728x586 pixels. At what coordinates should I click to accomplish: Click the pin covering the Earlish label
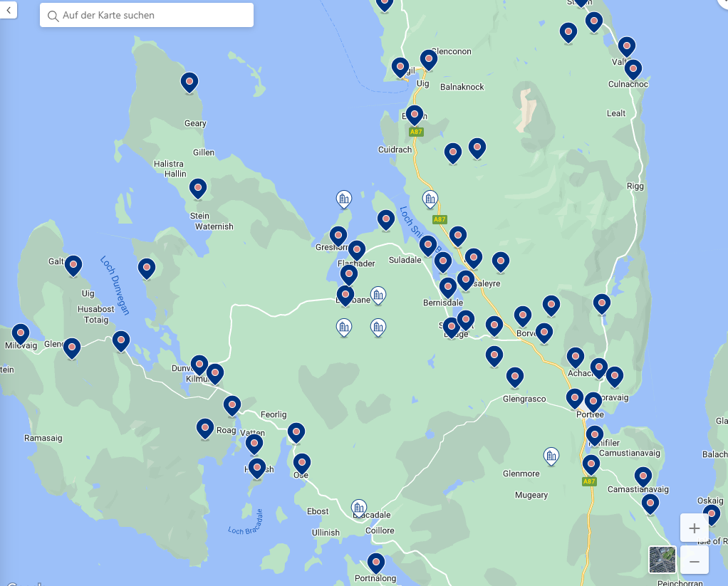click(414, 116)
